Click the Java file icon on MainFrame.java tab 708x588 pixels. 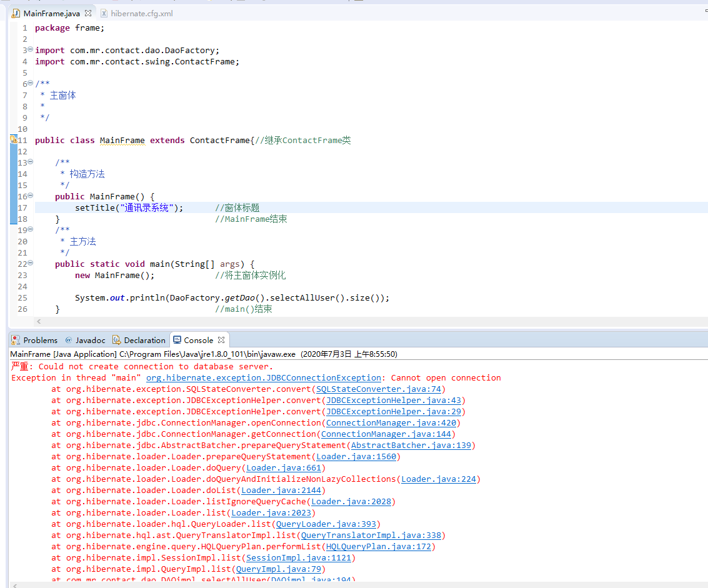pos(16,13)
